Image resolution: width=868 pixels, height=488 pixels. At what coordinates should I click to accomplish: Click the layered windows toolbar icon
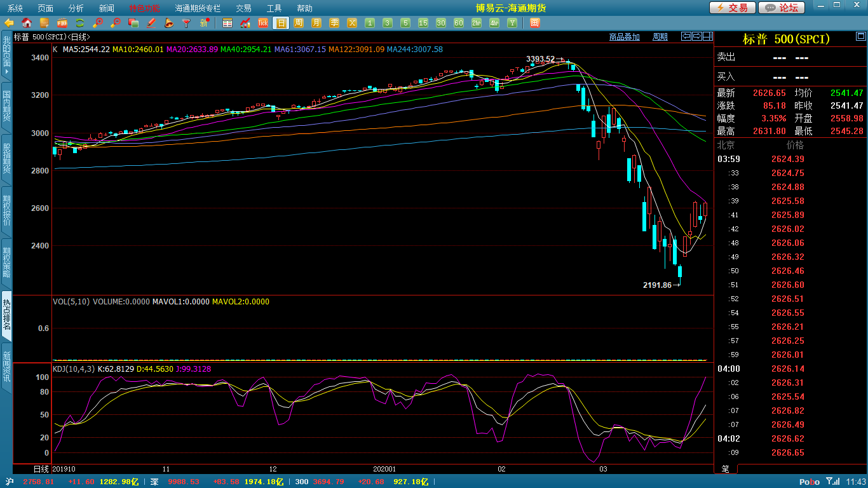coord(133,23)
